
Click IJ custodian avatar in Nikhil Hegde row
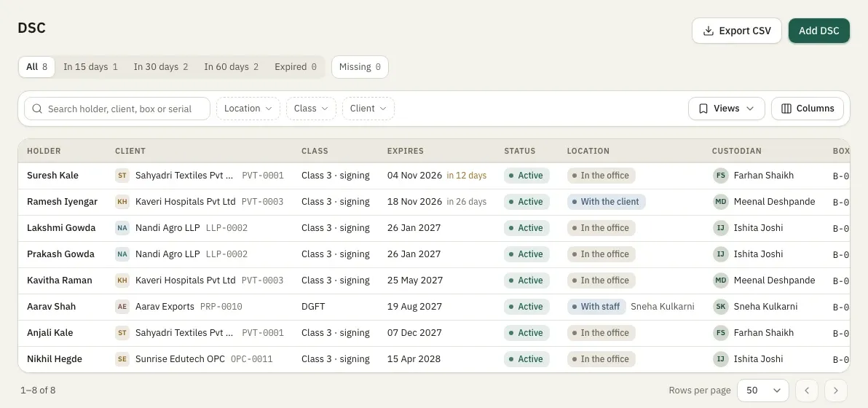tap(721, 358)
